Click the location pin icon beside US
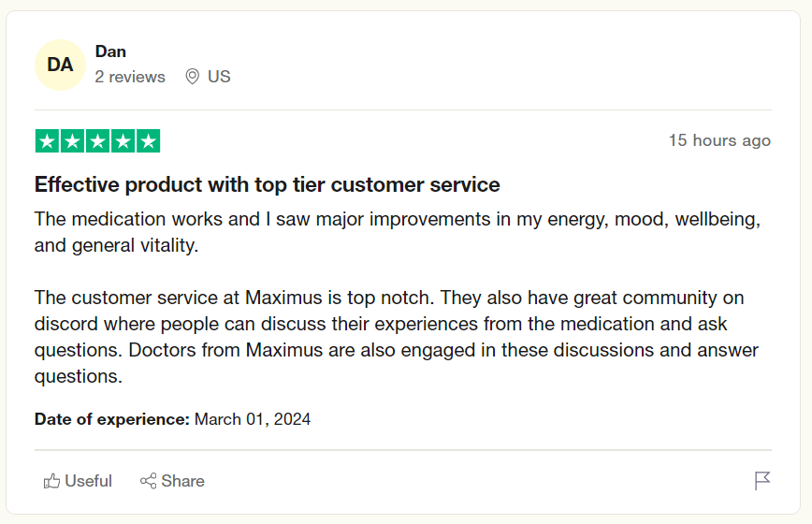The image size is (812, 524). pos(193,77)
